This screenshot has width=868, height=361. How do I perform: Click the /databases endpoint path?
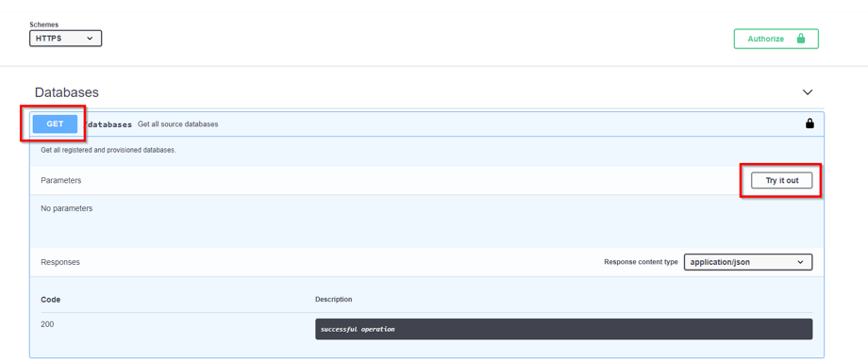108,124
